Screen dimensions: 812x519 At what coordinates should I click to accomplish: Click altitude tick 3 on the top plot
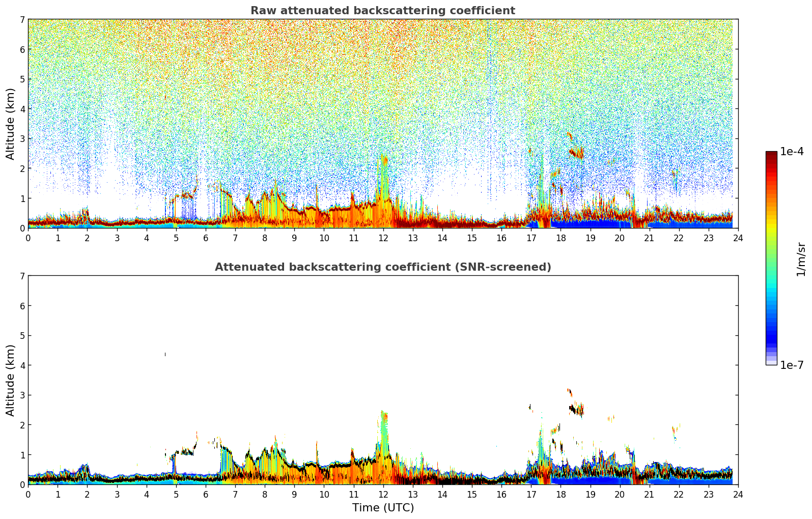point(22,139)
